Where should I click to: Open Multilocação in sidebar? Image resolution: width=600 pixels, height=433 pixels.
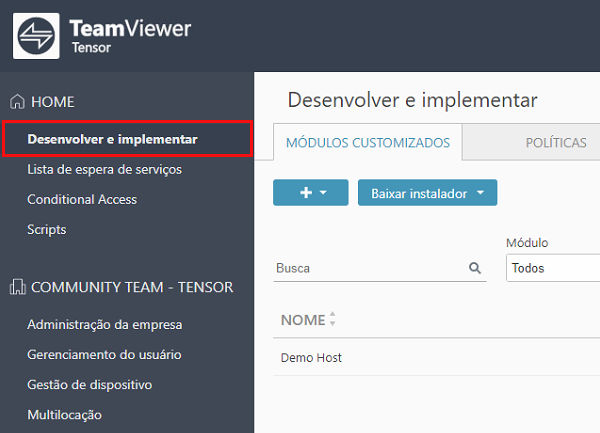tap(64, 415)
